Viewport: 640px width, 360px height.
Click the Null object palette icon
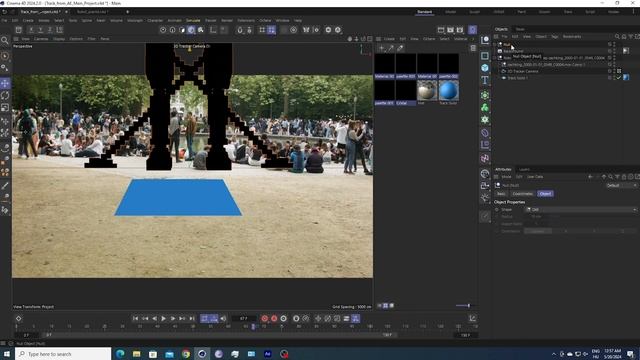[485, 40]
